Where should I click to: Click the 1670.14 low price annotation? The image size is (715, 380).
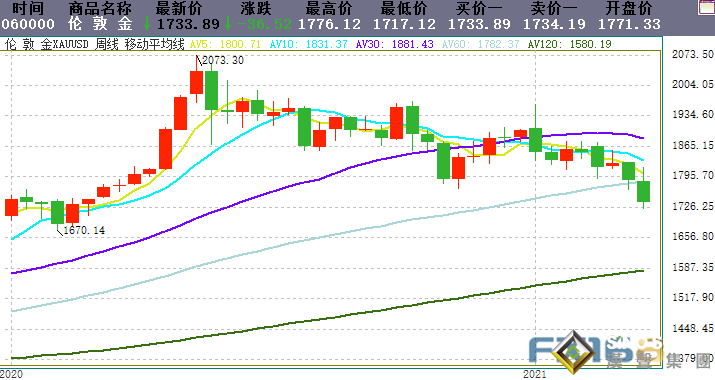84,230
